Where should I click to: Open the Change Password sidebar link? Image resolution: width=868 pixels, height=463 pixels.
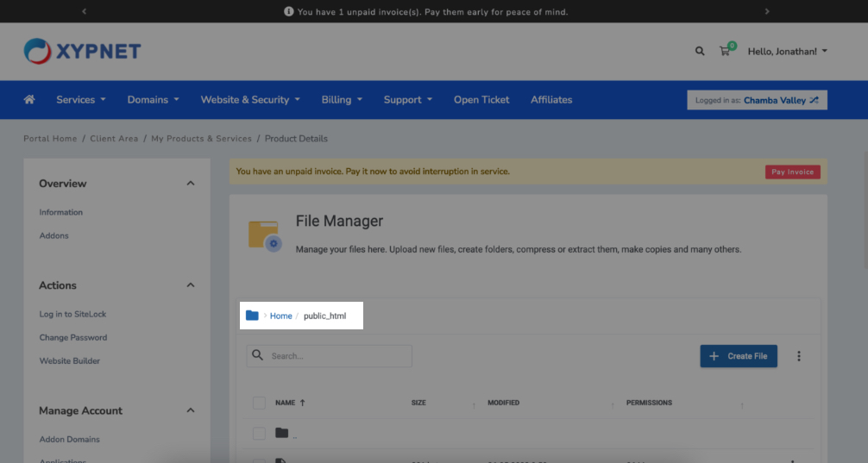(73, 338)
